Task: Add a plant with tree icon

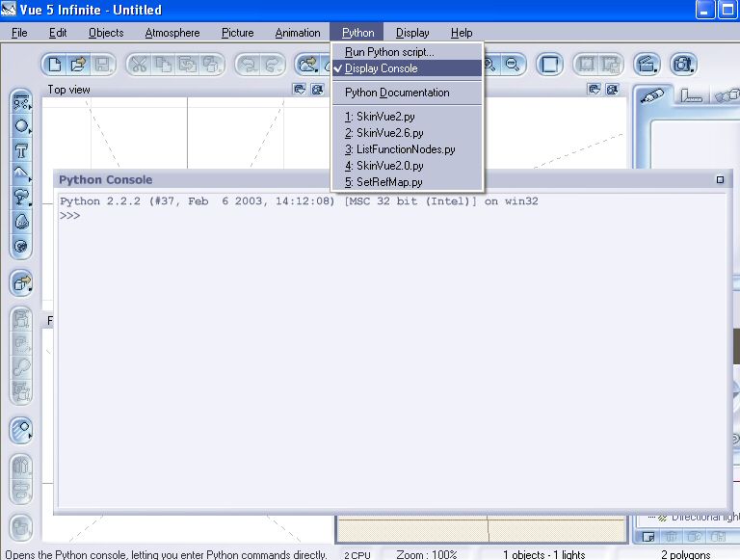Action: [x=21, y=198]
